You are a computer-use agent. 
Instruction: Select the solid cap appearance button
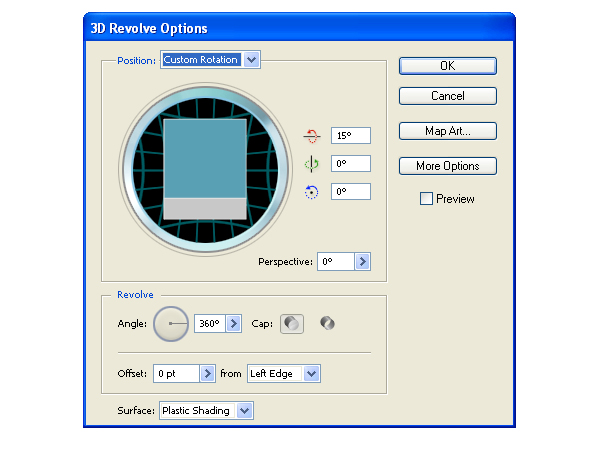point(292,324)
